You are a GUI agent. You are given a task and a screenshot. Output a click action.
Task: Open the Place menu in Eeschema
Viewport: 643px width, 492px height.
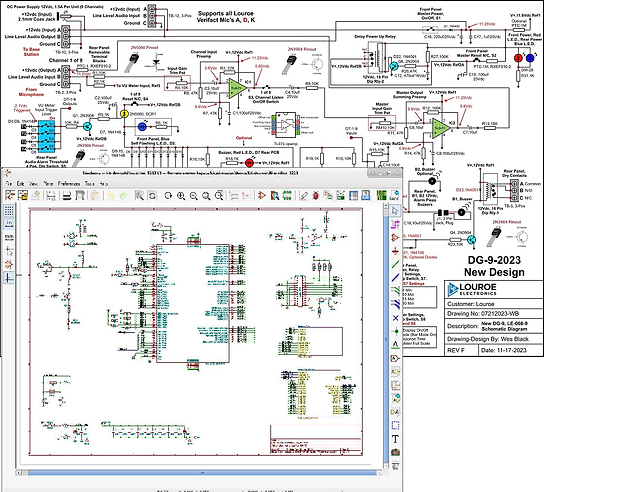pyautogui.click(x=48, y=184)
